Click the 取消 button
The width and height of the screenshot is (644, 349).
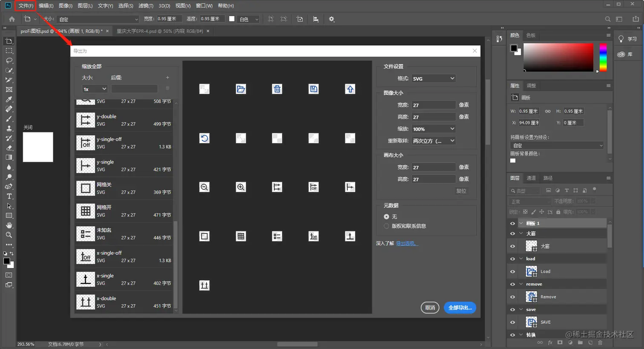coord(430,308)
